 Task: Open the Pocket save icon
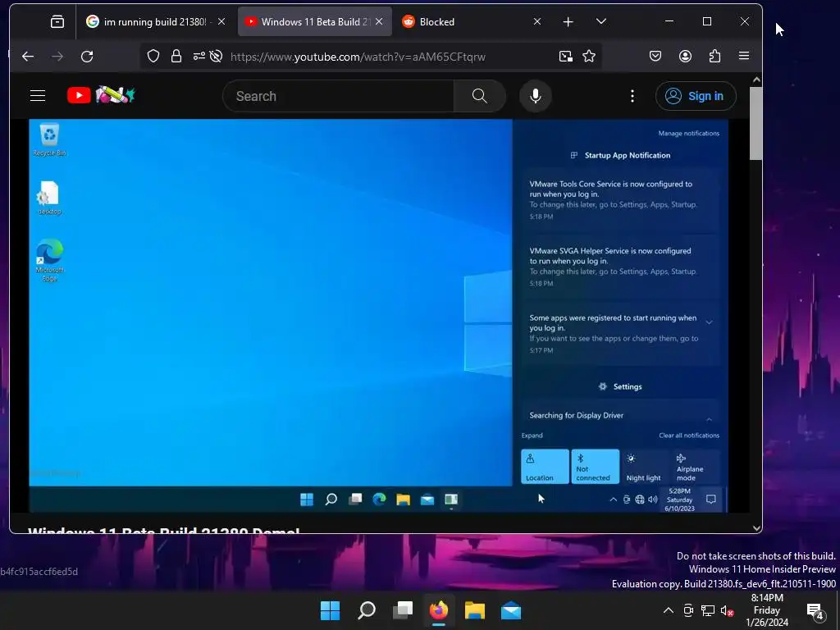click(x=655, y=57)
